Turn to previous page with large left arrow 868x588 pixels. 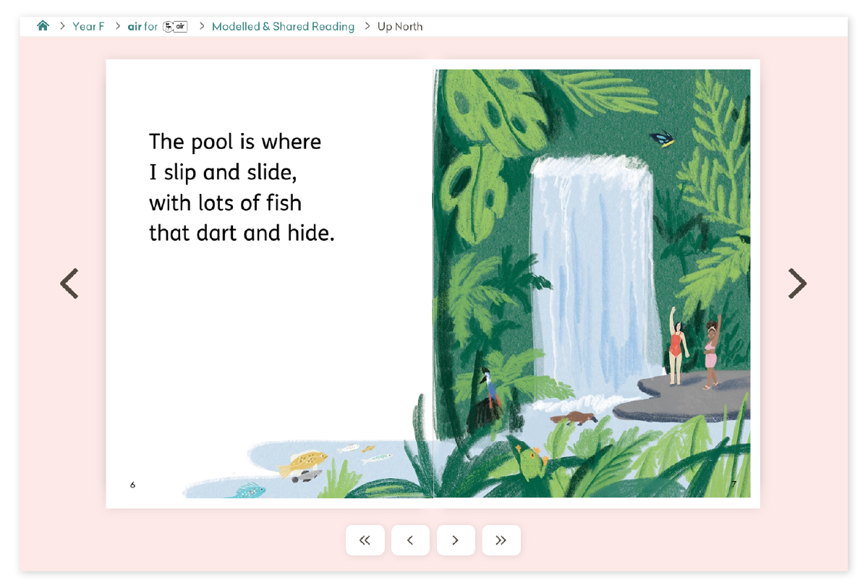69,284
